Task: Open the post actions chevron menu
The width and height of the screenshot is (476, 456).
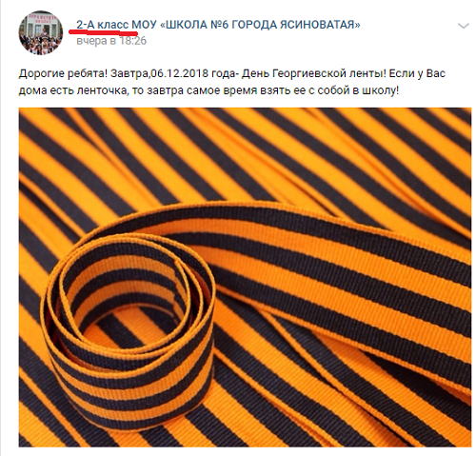Action: point(464,26)
